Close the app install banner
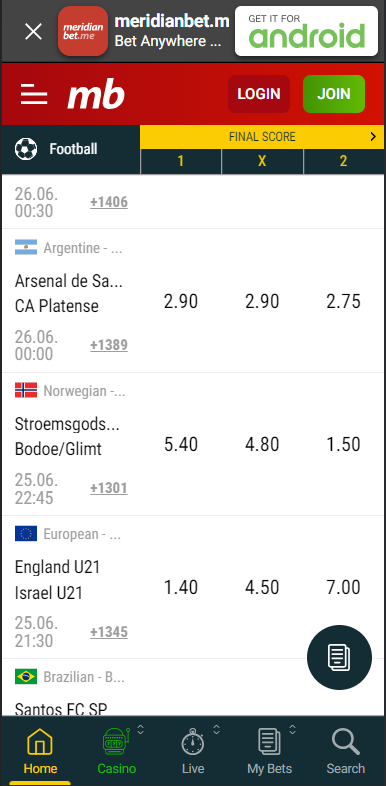Image resolution: width=386 pixels, height=786 pixels. coord(34,32)
